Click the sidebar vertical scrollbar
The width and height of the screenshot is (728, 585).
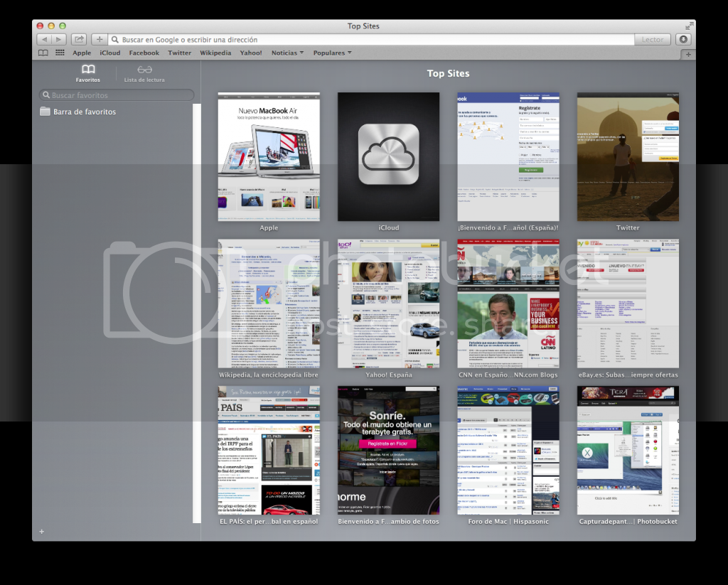click(x=197, y=313)
